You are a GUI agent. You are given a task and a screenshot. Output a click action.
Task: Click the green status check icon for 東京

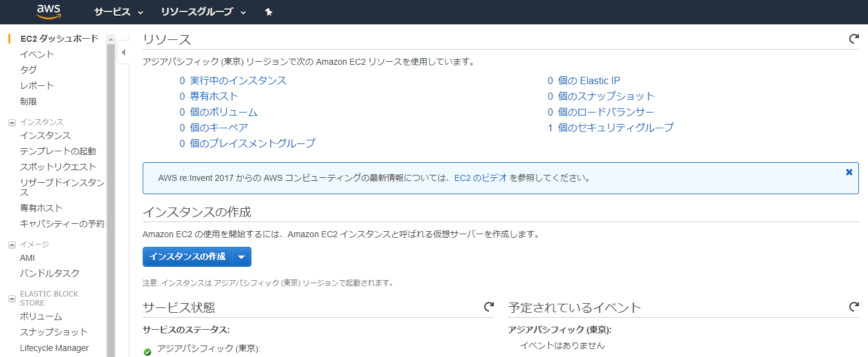[x=147, y=352]
